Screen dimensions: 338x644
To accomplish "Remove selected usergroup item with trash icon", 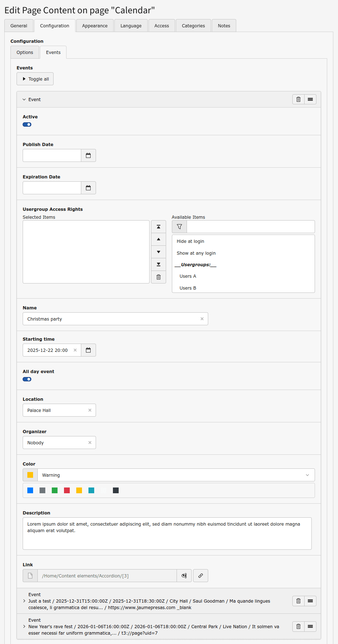I will pos(159,277).
